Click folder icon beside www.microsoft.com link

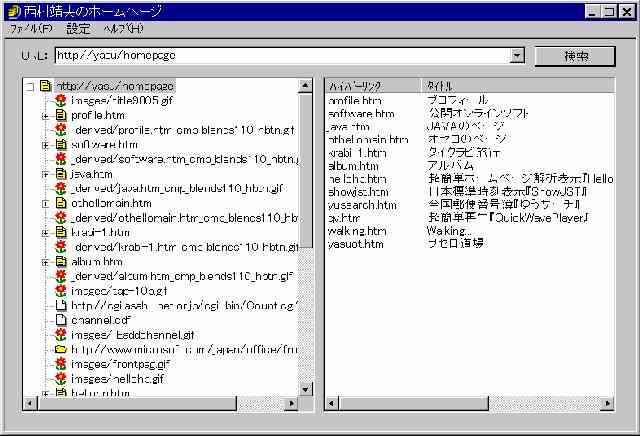pos(61,349)
